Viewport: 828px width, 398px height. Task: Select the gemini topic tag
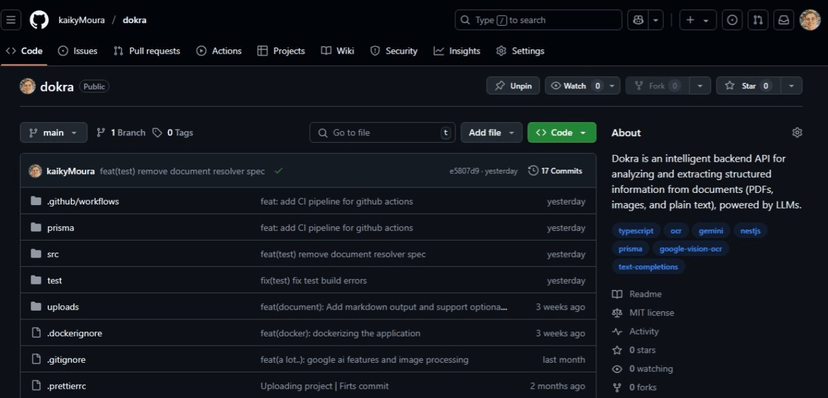point(711,231)
